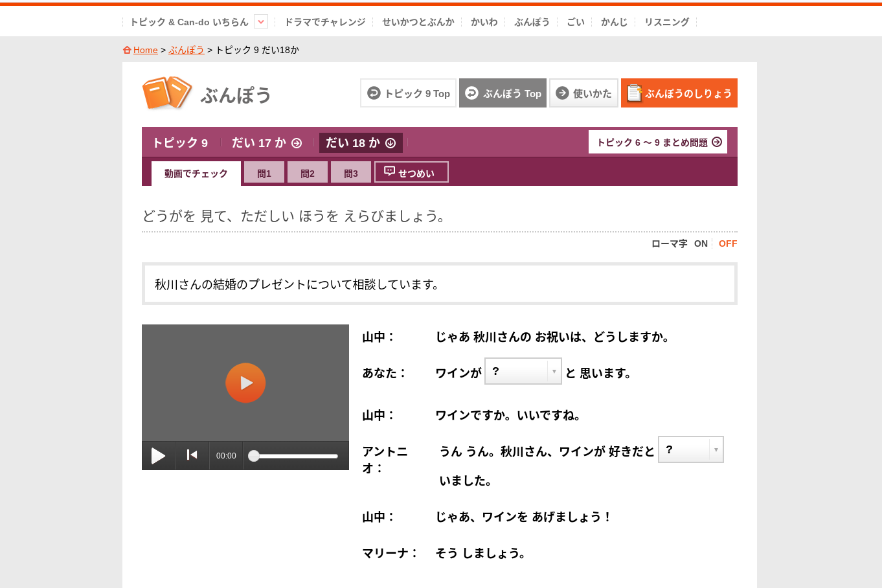Click return icon on トピック 9 Top
This screenshot has width=882, height=588.
tap(374, 93)
